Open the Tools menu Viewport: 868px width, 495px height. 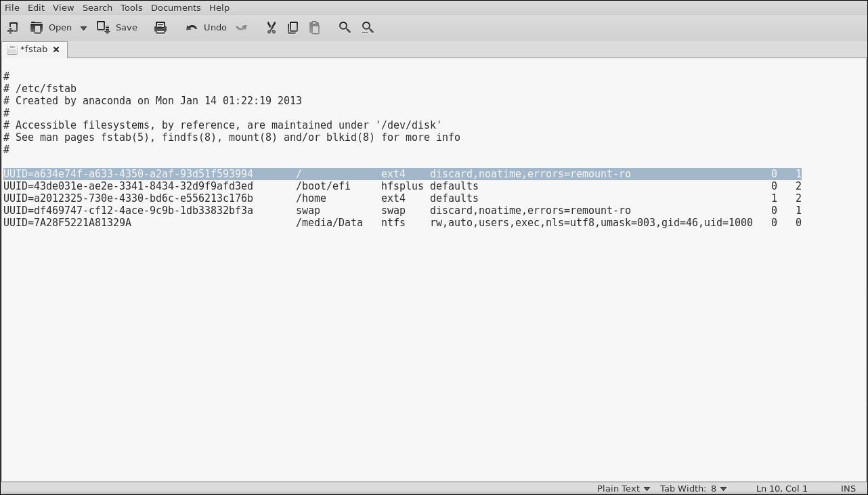(131, 7)
